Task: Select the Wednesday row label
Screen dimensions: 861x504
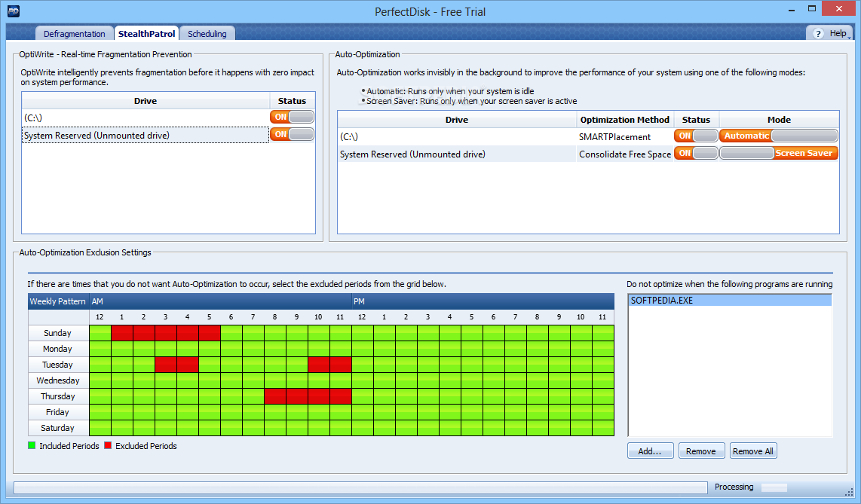Action: click(58, 380)
